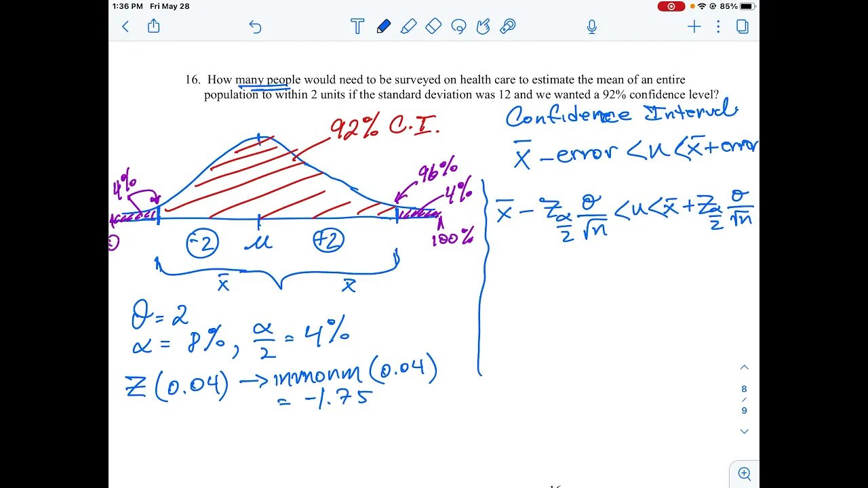Select the Text tool
Viewport: 868px width, 488px height.
pyautogui.click(x=357, y=26)
